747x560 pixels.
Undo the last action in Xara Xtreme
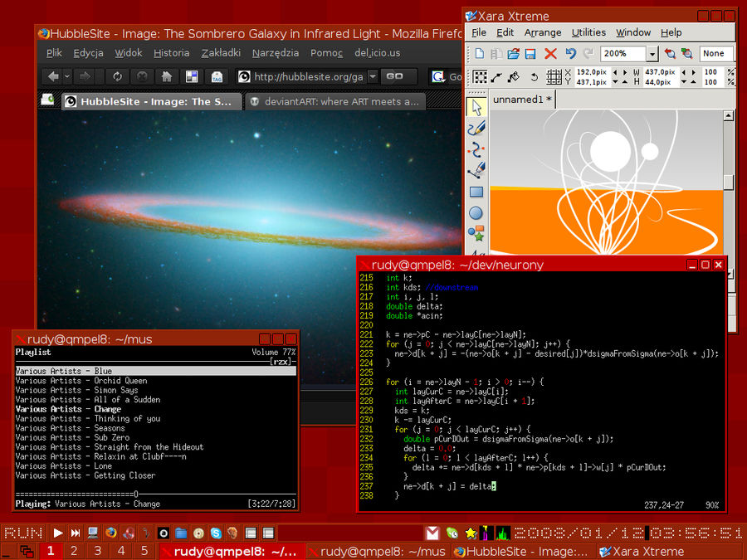point(571,52)
